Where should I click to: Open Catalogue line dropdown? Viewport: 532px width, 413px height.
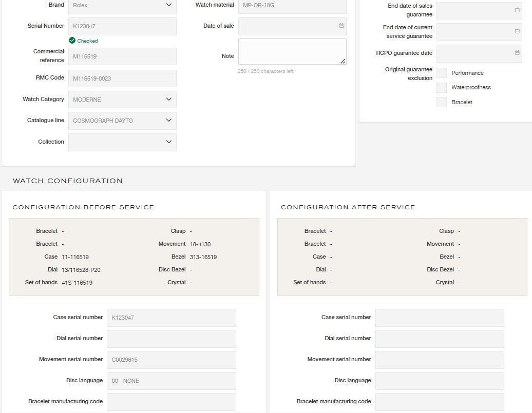pyautogui.click(x=122, y=121)
